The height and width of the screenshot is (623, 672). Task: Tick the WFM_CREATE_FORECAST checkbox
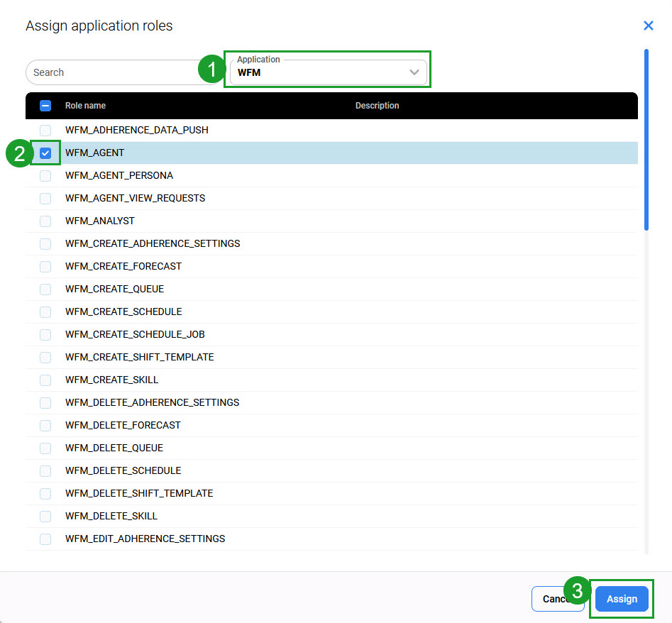(x=45, y=267)
